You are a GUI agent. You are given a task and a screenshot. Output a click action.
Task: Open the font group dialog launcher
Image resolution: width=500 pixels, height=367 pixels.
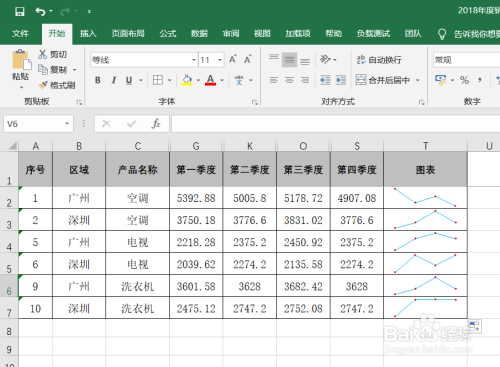coord(255,102)
